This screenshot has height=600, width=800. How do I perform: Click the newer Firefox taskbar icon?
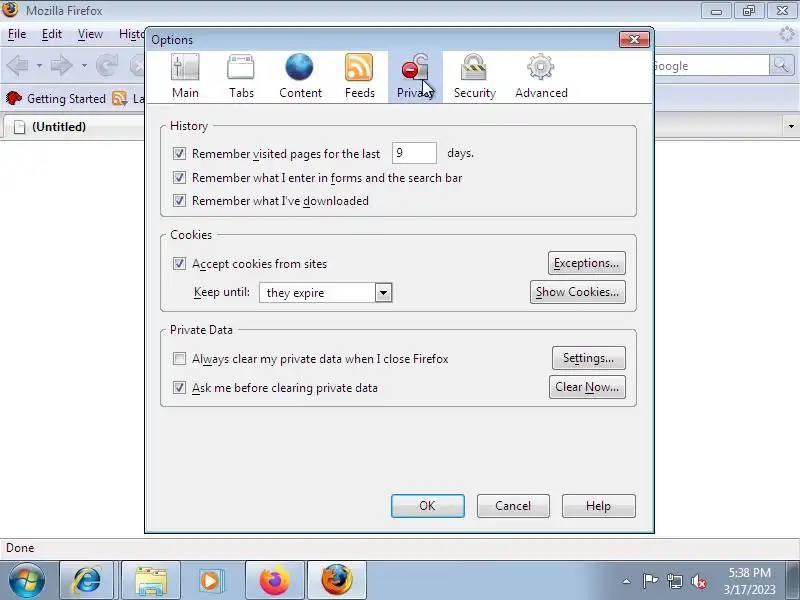click(274, 581)
